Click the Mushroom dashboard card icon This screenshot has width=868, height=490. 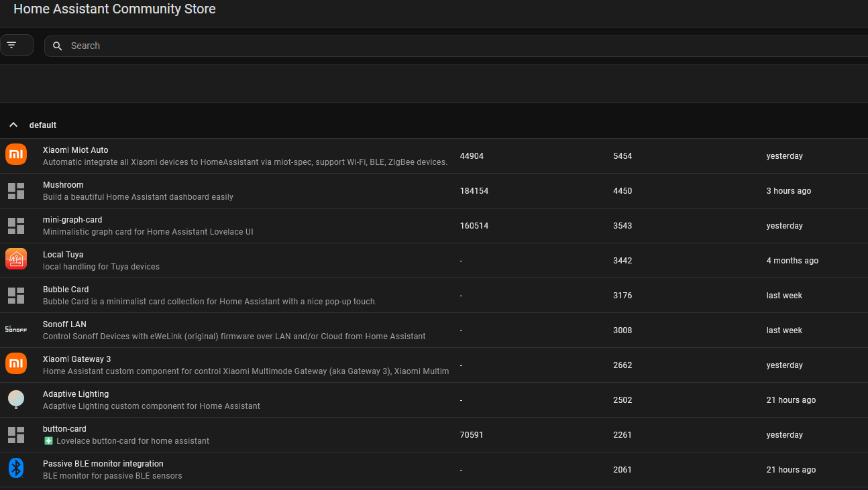(16, 191)
